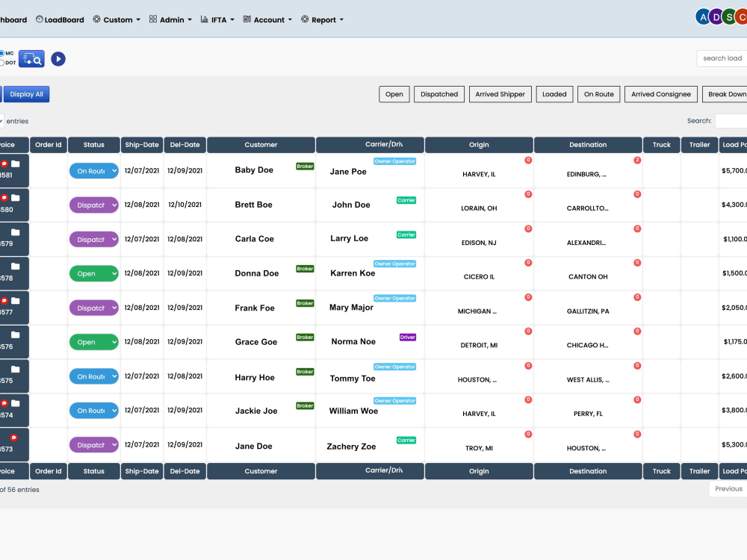Click the Display All button
This screenshot has width=747, height=560.
(27, 94)
